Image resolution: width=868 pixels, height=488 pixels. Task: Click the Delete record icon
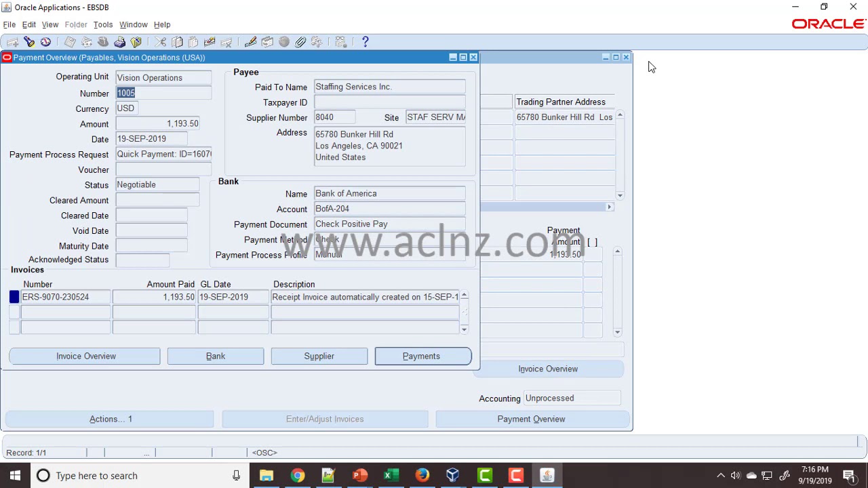[226, 42]
